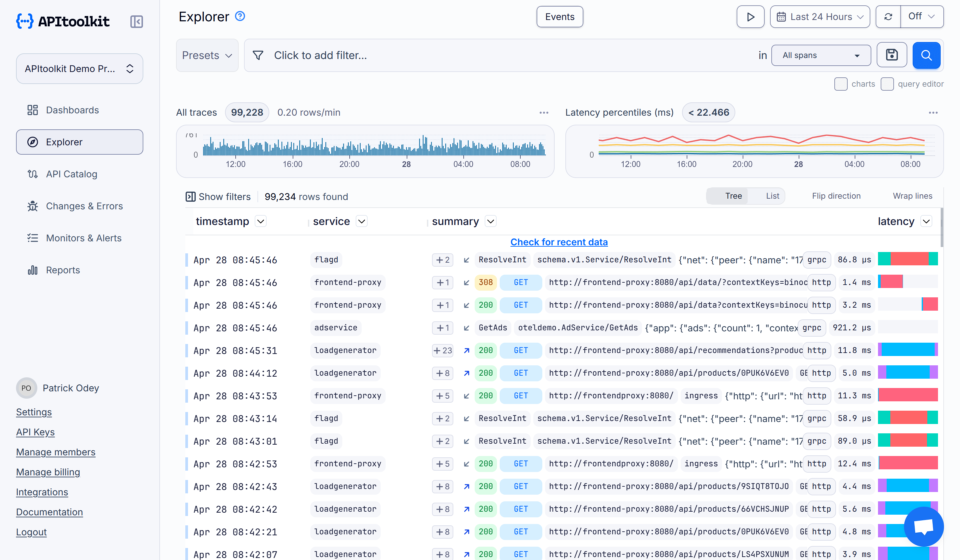
Task: Open API Keys link
Action: click(35, 432)
